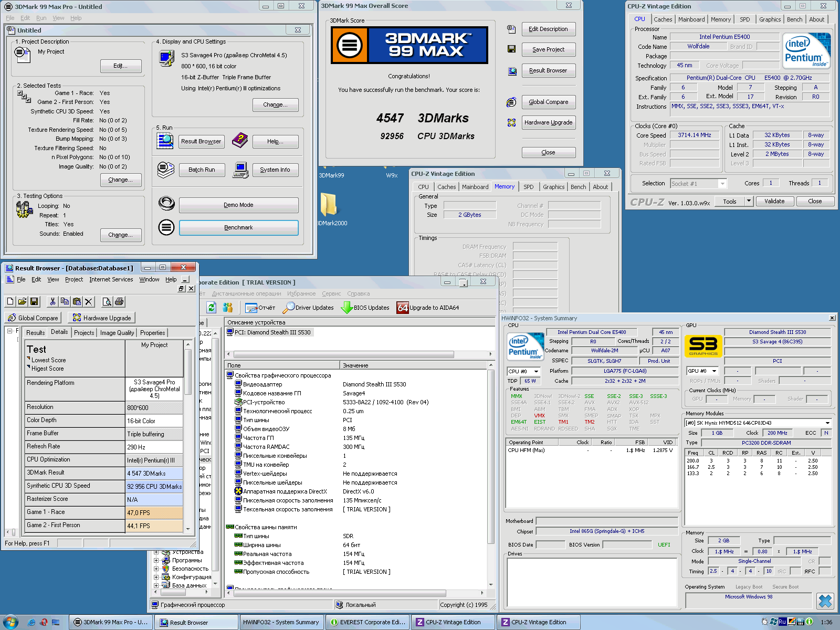The image size is (840, 630).
Task: Expand the Программы tree node in EVEREST
Action: (156, 560)
